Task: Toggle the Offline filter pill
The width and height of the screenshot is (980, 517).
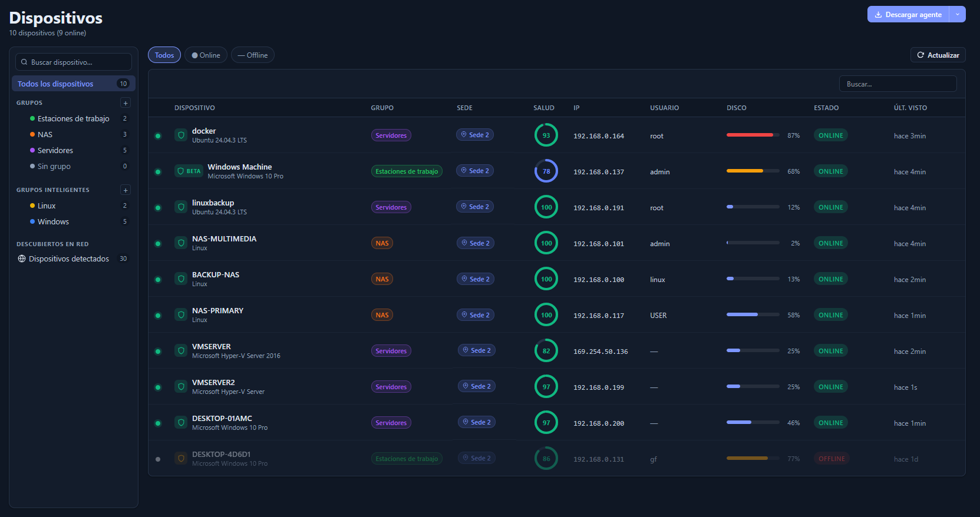Action: tap(252, 55)
